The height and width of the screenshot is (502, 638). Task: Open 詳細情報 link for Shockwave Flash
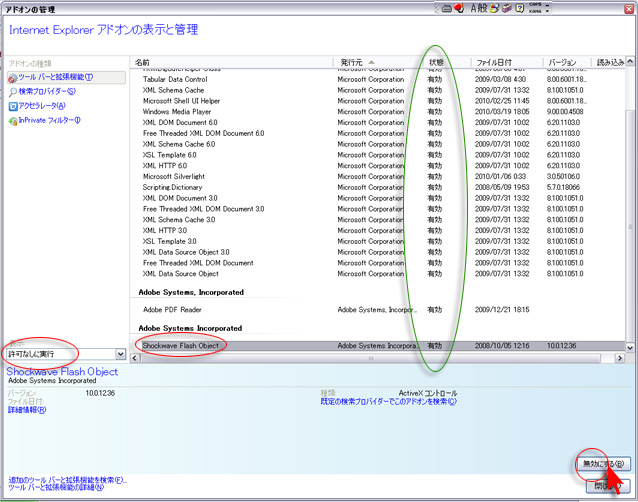click(x=27, y=410)
